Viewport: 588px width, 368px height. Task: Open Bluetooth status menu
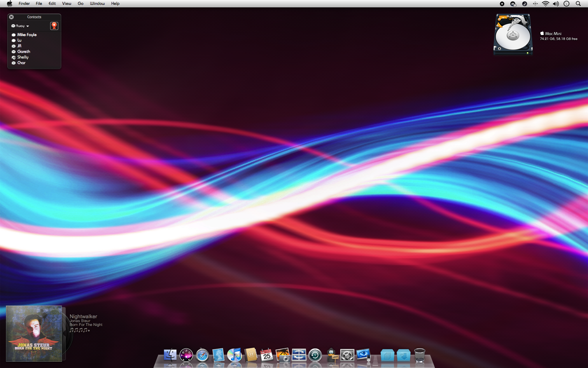click(x=535, y=4)
